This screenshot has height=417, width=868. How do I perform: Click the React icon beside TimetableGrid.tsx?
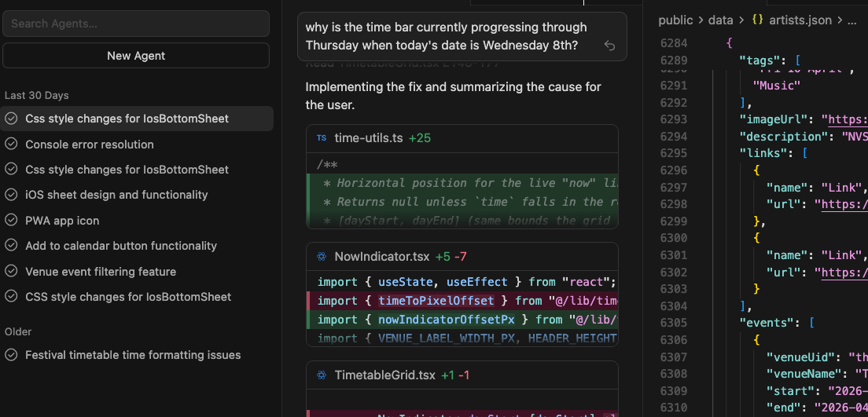[x=322, y=375]
